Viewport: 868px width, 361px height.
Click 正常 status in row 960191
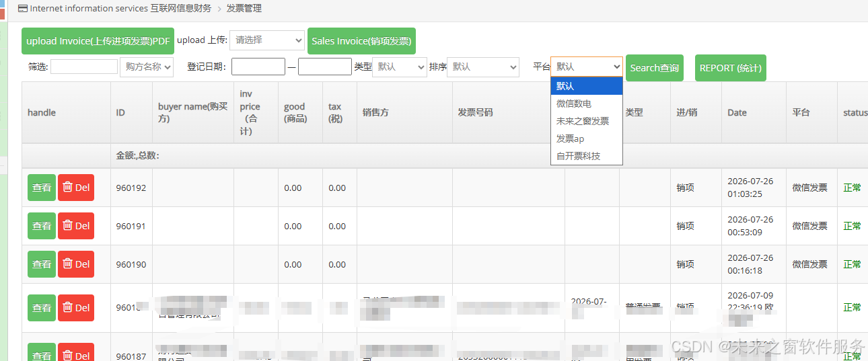(852, 226)
